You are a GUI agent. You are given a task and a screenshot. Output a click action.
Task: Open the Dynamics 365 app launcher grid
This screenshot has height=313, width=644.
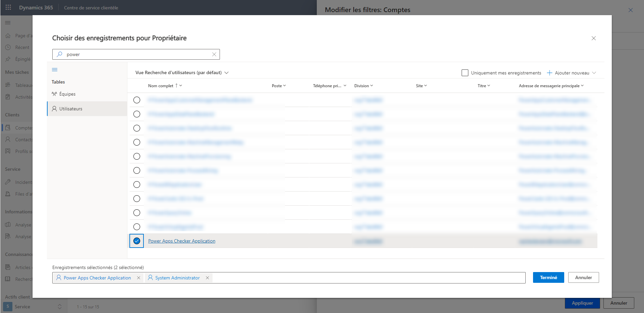8,7
